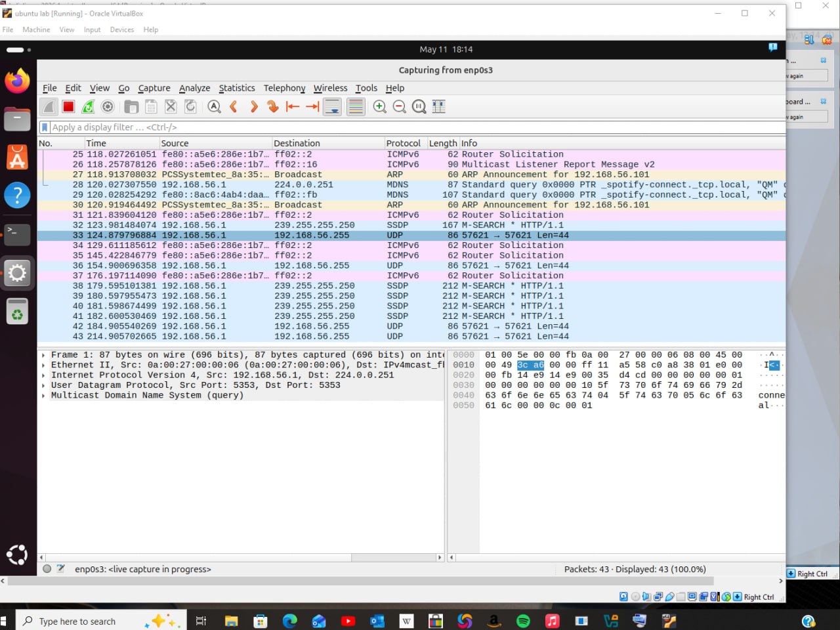Open Firefox from the Ubuntu dock
The width and height of the screenshot is (840, 630).
pyautogui.click(x=18, y=81)
